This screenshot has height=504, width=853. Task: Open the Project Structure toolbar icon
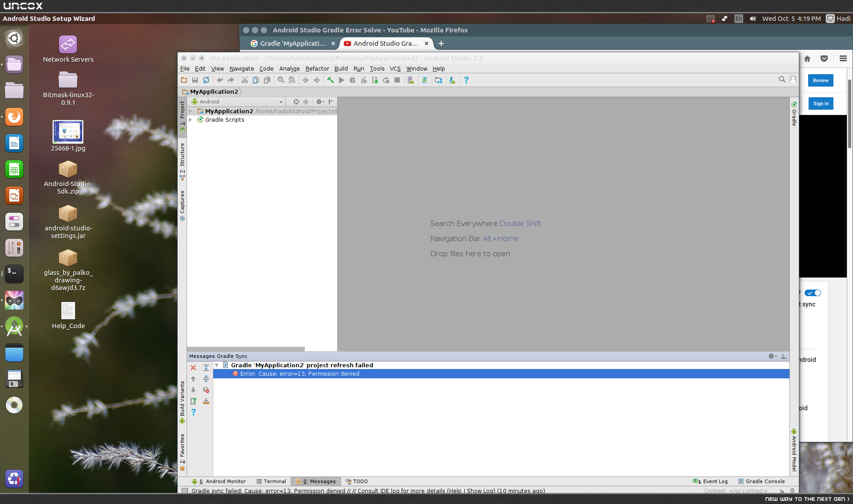pos(438,80)
